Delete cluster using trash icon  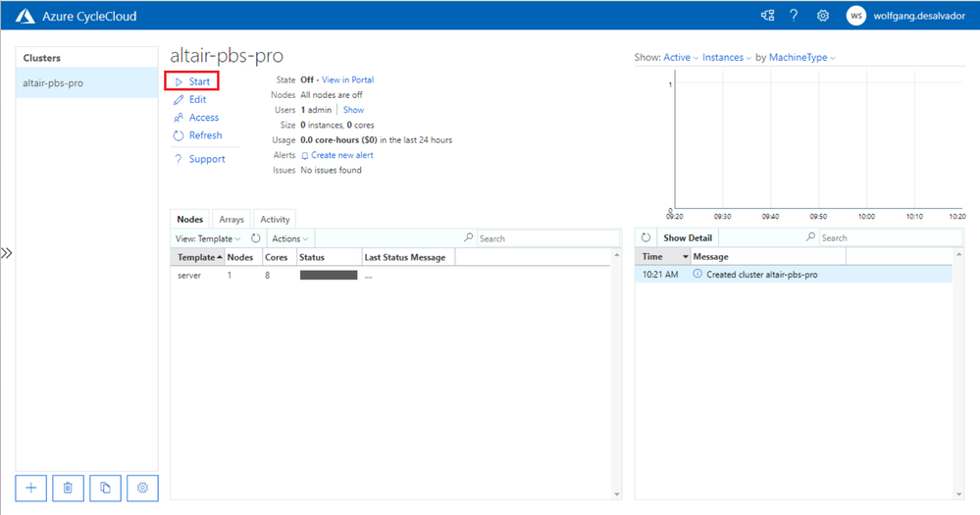[68, 489]
